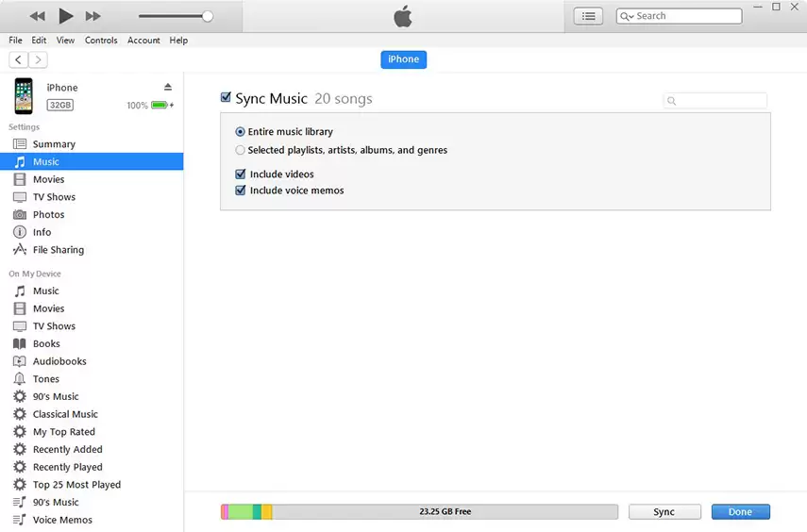Click the Sync button
807x532 pixels.
pyautogui.click(x=664, y=512)
